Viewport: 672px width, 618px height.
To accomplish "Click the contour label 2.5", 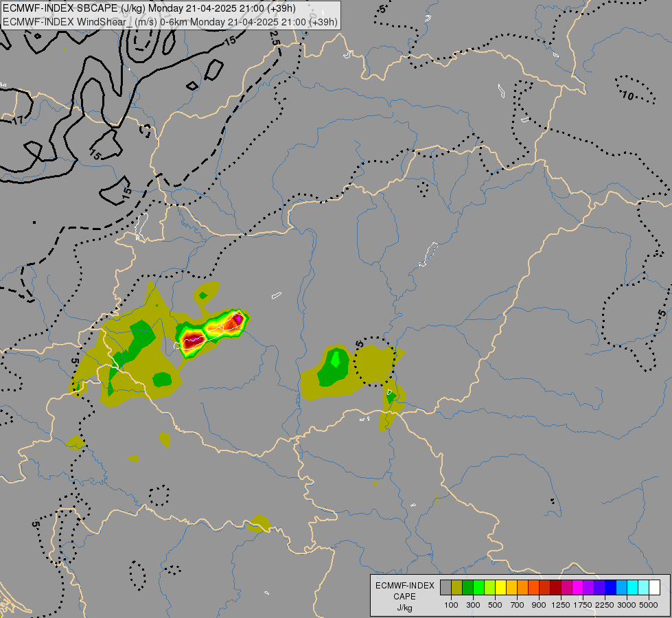I will 275,38.
